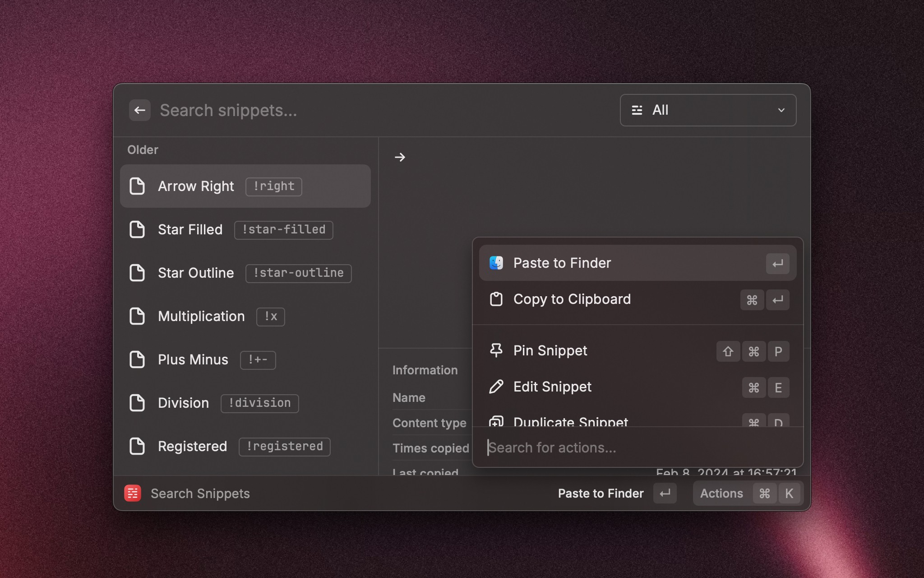This screenshot has height=578, width=924.
Task: Click the clipboard icon beside Copy to Clipboard
Action: coord(496,299)
